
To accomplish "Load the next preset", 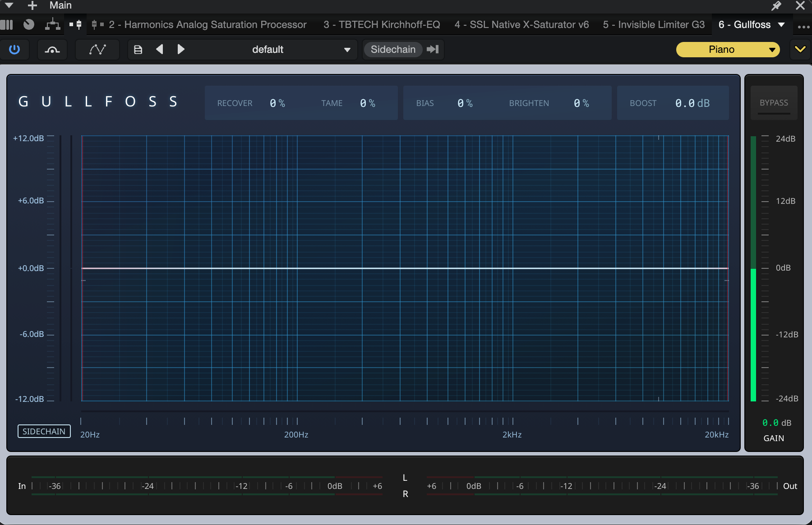I will [x=181, y=49].
